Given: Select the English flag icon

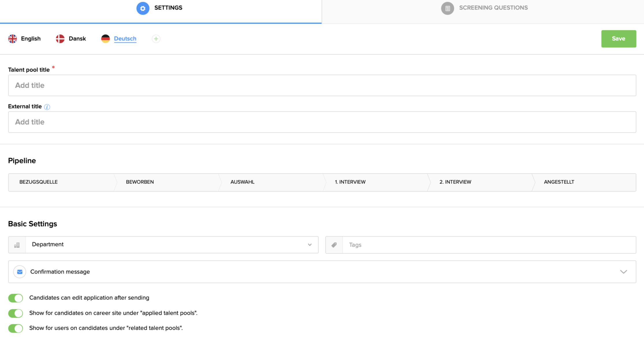Looking at the screenshot, I should (12, 38).
